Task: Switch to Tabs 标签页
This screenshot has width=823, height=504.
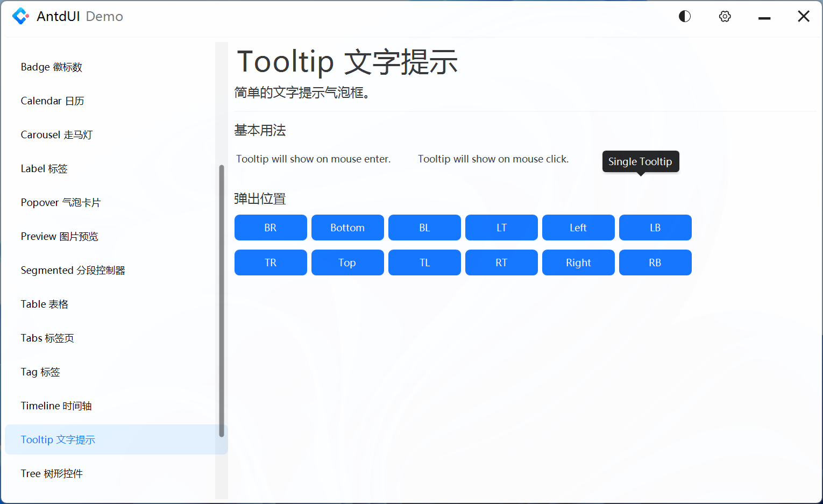Action: tap(47, 338)
